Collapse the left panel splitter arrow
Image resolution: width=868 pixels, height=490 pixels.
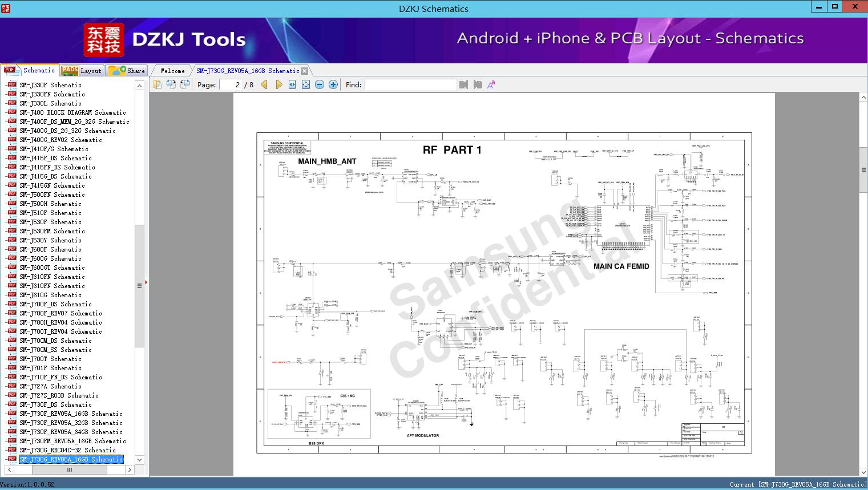point(146,282)
